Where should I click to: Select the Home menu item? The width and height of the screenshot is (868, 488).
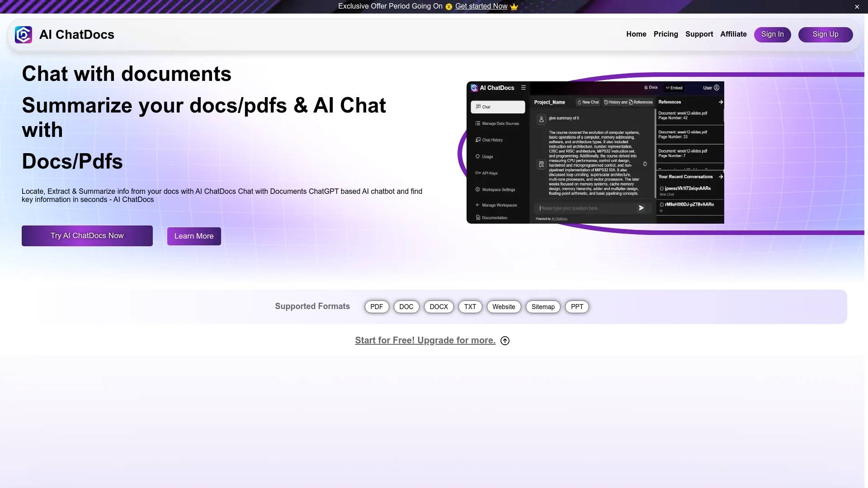[x=636, y=34]
